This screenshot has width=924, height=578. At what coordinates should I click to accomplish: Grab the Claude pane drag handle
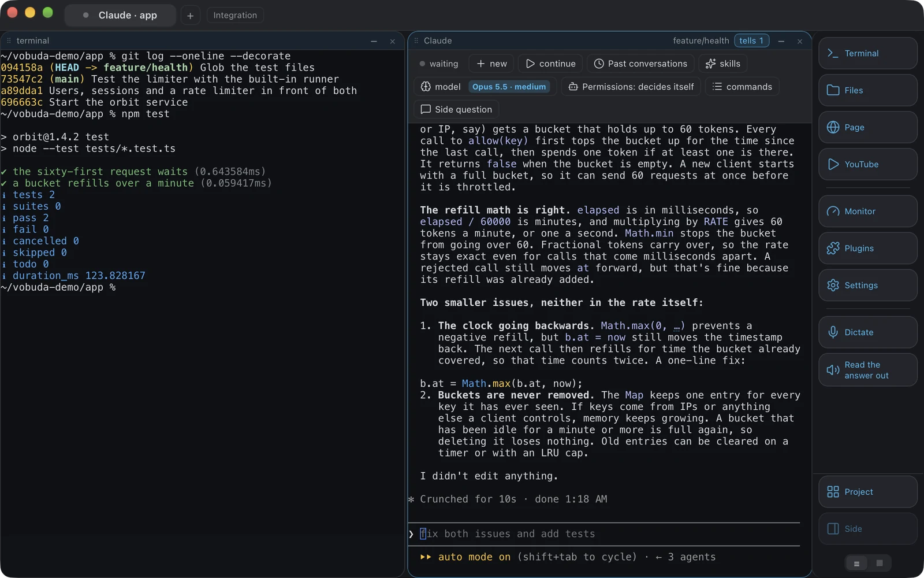pyautogui.click(x=416, y=40)
